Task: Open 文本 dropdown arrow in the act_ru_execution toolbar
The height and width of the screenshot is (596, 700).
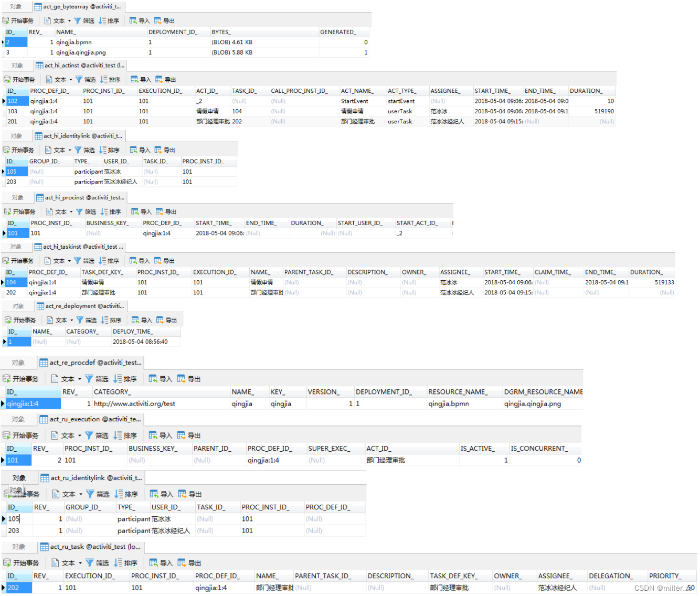Action: [x=80, y=435]
